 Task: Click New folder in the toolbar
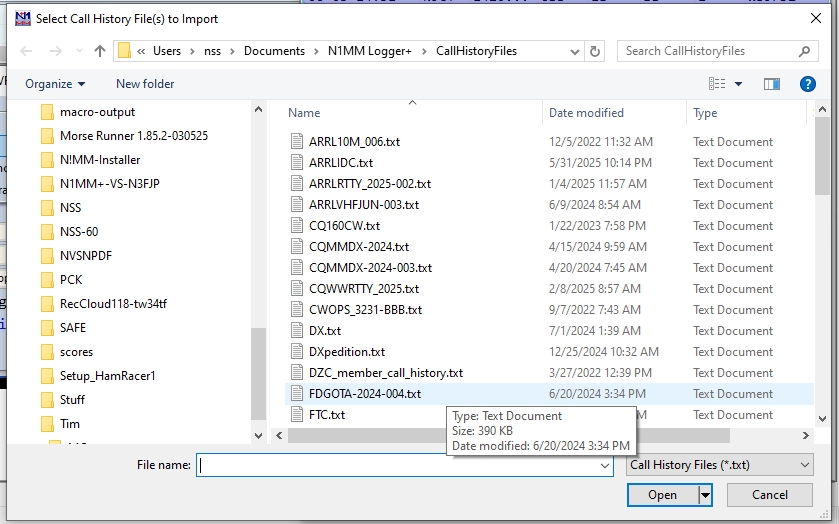point(145,84)
